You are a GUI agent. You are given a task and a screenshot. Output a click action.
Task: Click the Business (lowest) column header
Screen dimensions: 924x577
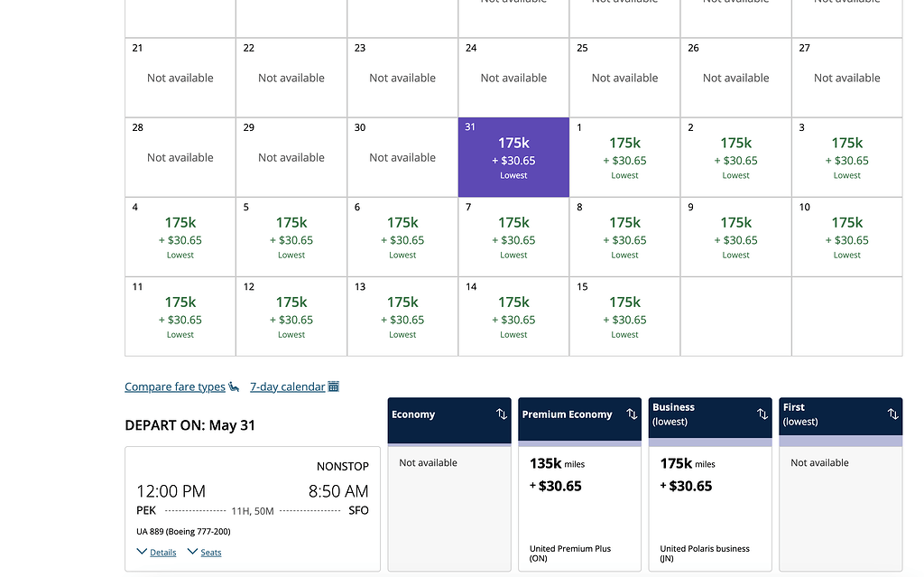pos(695,414)
